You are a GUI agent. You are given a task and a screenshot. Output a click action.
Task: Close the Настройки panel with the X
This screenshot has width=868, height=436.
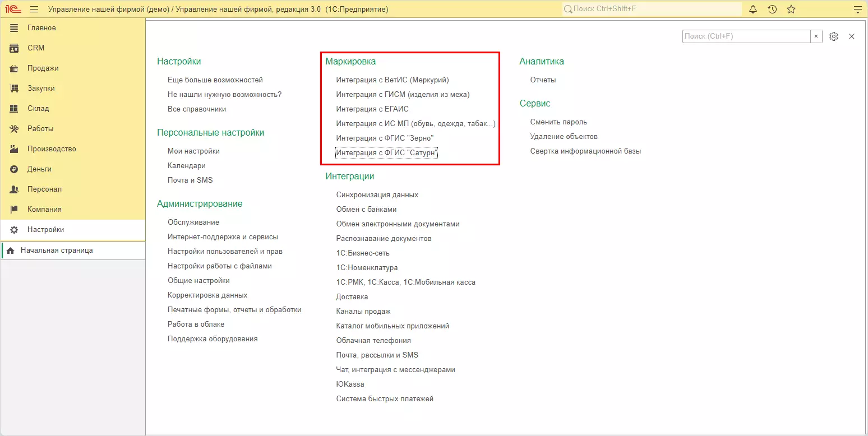pos(852,36)
